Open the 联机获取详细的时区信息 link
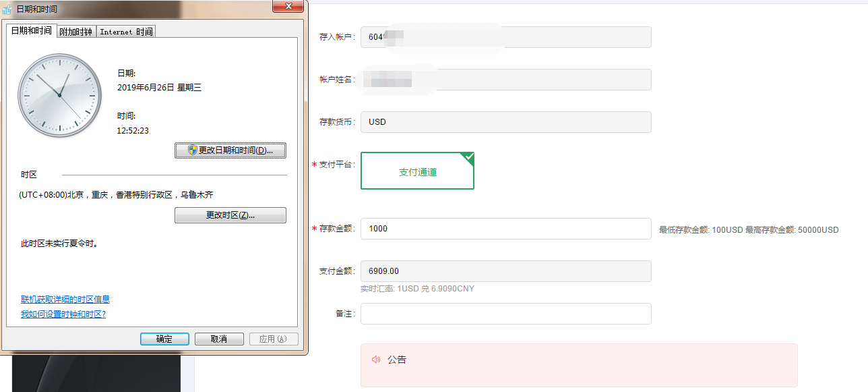 tap(65, 299)
